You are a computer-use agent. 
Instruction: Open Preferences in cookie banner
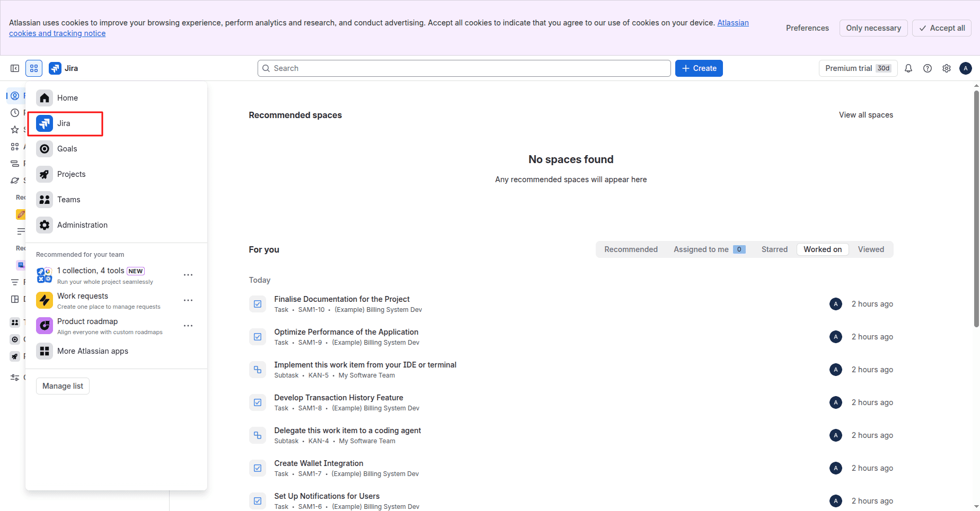pos(807,28)
